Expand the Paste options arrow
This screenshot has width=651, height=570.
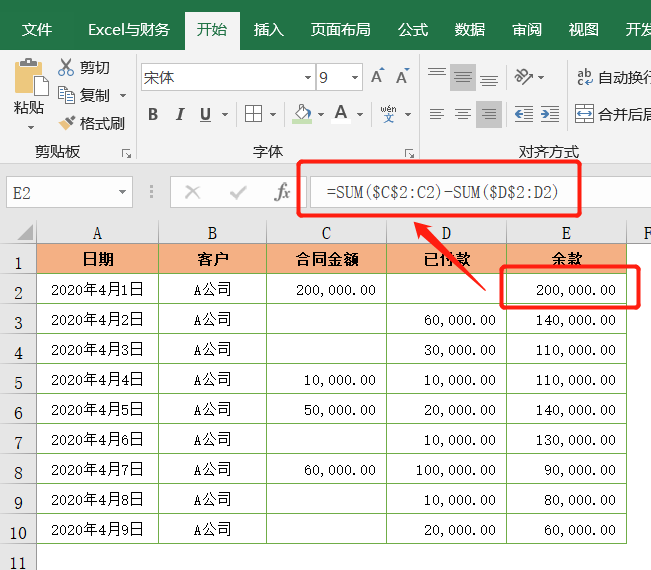30,127
